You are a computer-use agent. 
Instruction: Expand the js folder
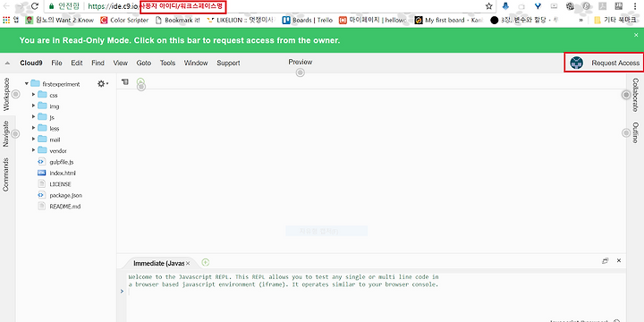point(34,116)
